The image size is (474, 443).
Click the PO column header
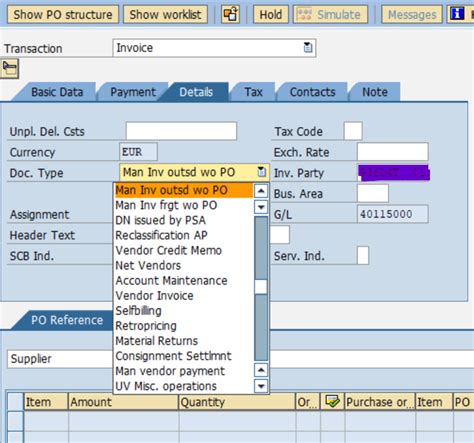coord(463,402)
